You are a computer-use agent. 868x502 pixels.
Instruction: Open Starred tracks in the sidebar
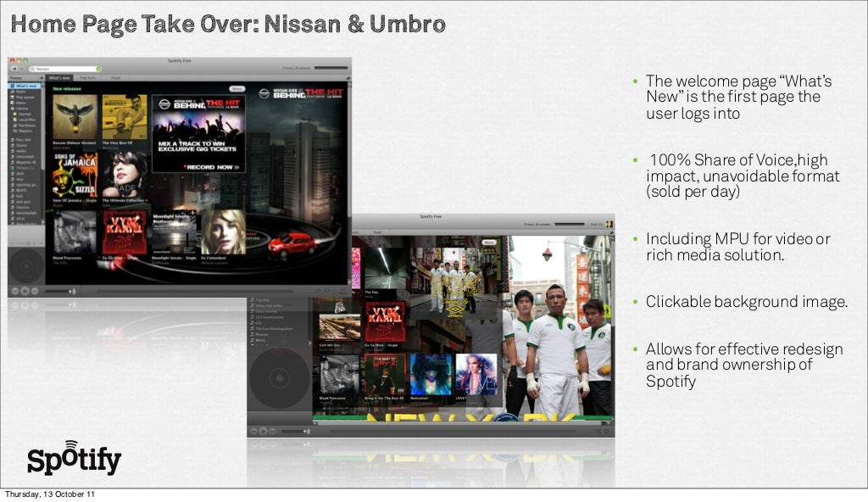pyautogui.click(x=25, y=114)
